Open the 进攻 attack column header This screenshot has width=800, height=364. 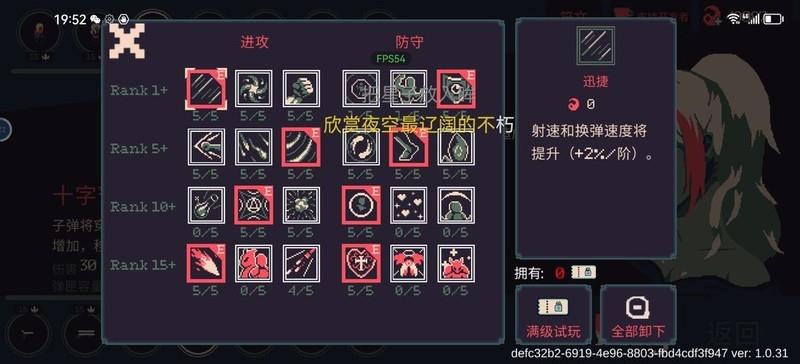(x=254, y=42)
